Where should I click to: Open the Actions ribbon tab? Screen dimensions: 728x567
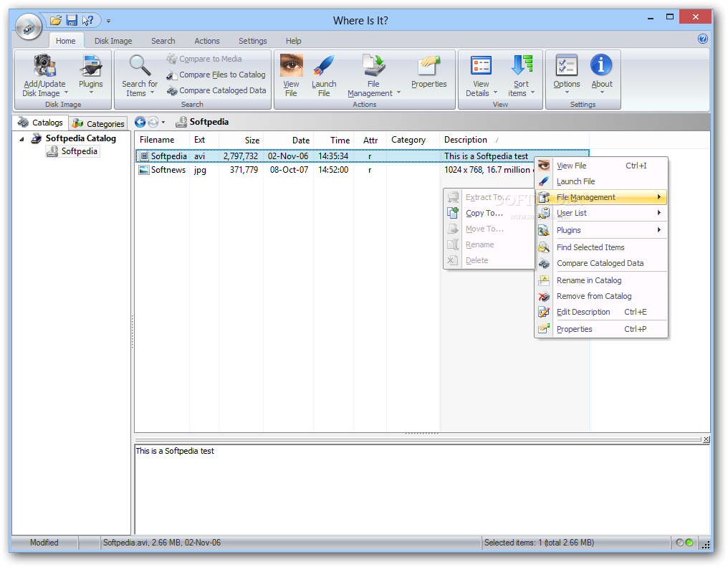coord(207,41)
